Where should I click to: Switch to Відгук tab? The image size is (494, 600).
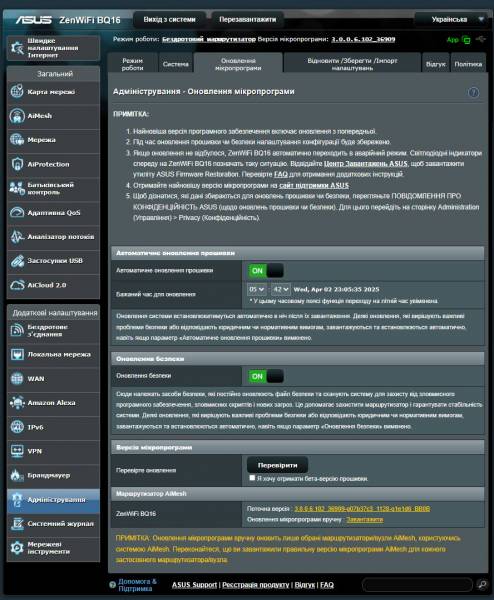[435, 64]
